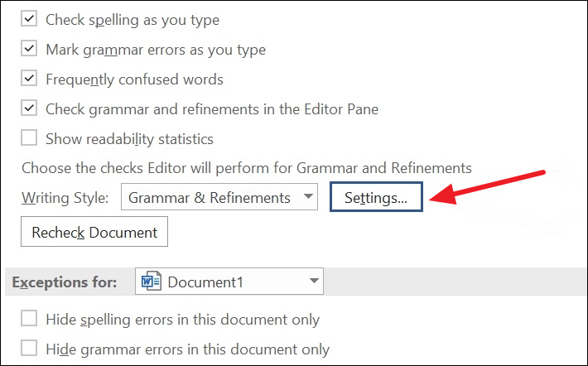
Task: Tick the Hide spelling errors in this document checkbox
Action: click(29, 318)
